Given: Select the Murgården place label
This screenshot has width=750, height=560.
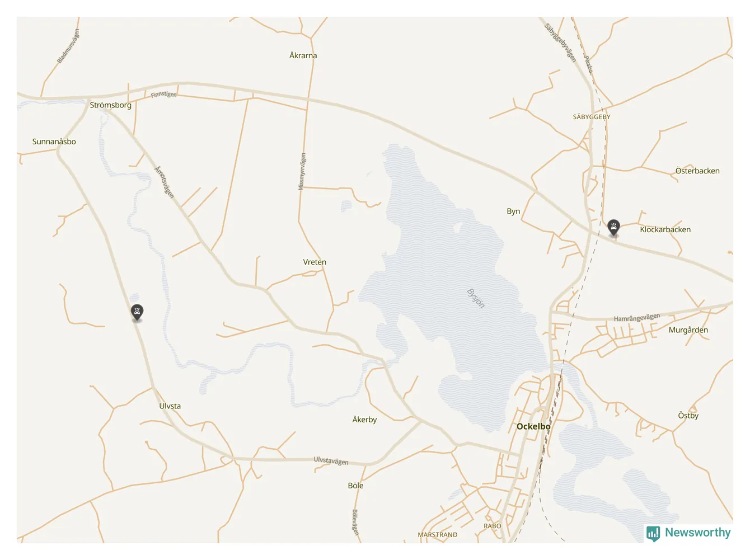Looking at the screenshot, I should click(688, 330).
